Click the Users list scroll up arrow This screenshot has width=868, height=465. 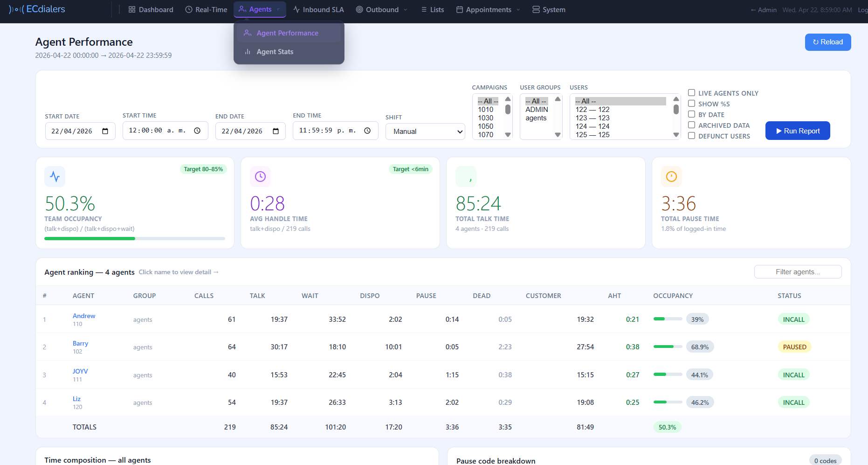click(676, 99)
